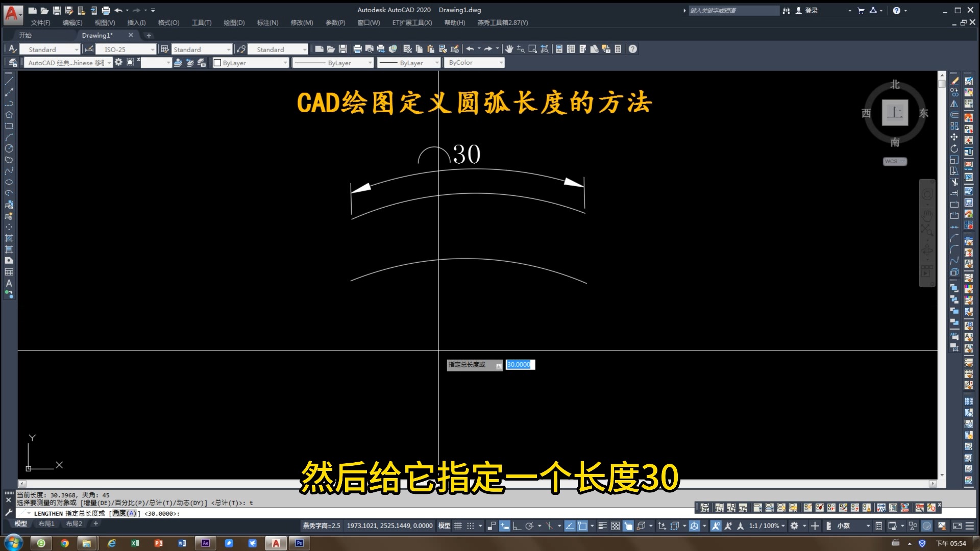
Task: Select the Multiline Text tool
Action: (x=9, y=283)
